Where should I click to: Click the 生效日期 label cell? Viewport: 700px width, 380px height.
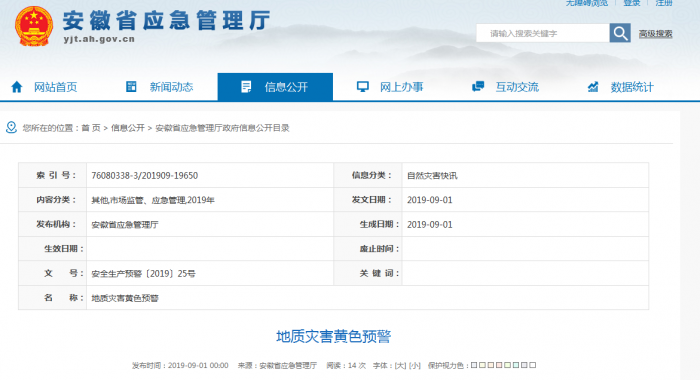click(53, 249)
